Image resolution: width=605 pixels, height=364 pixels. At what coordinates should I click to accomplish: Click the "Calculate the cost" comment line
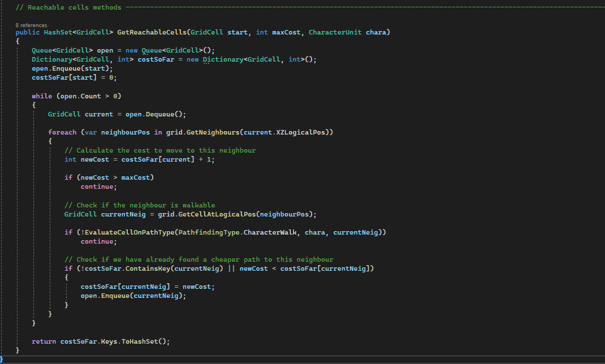coord(160,150)
